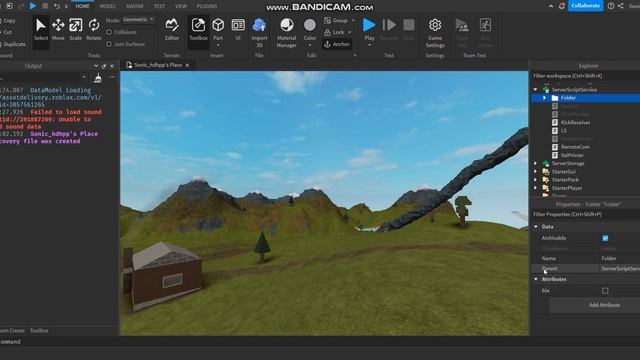This screenshot has height=360, width=640.
Task: Select the Sonic_hdbpp's Place document tab
Action: (x=158, y=65)
